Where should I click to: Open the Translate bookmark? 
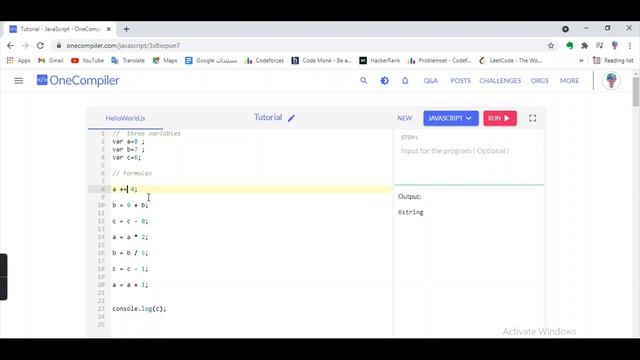[x=128, y=60]
